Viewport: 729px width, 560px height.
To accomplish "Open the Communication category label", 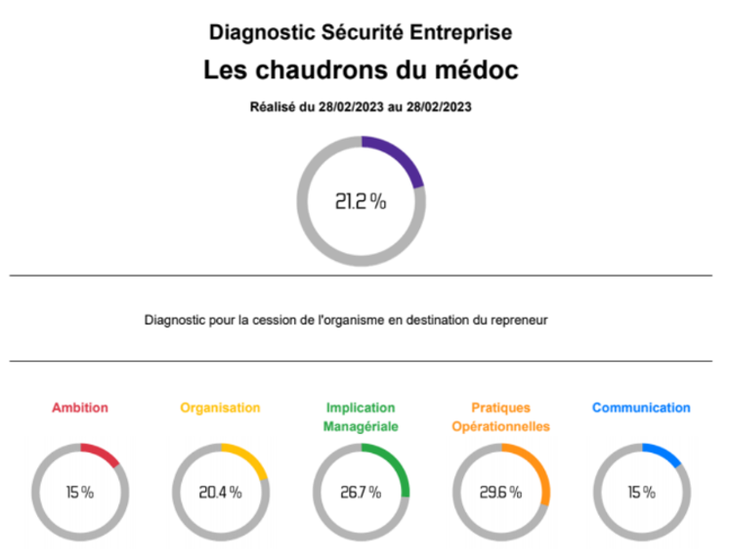I will point(641,408).
